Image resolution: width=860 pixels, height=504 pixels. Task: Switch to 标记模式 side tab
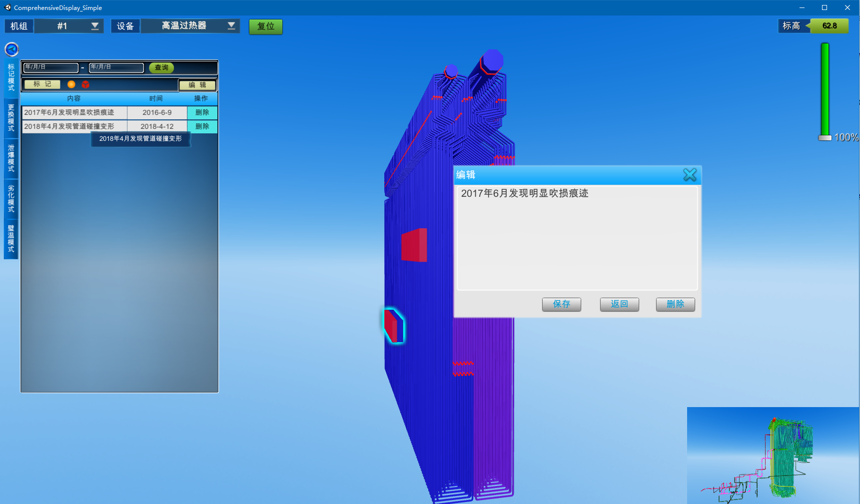coord(11,77)
